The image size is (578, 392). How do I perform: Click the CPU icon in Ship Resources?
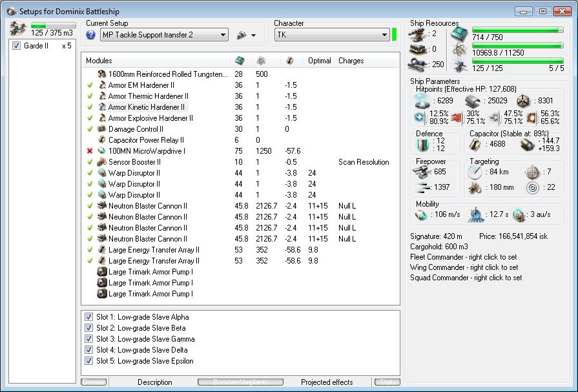pyautogui.click(x=459, y=34)
